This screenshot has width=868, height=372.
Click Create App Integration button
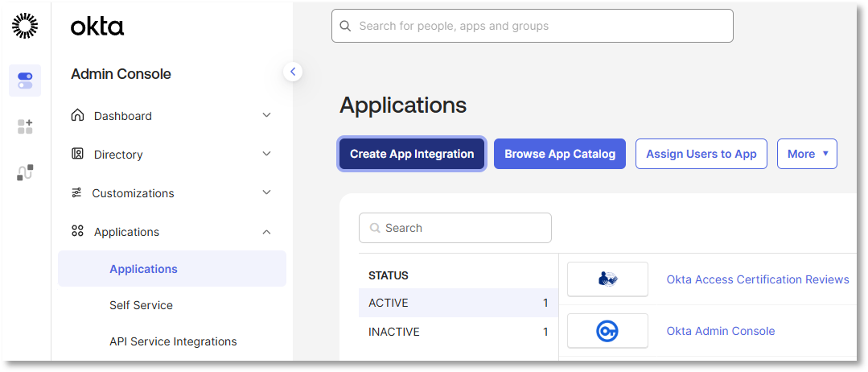412,154
